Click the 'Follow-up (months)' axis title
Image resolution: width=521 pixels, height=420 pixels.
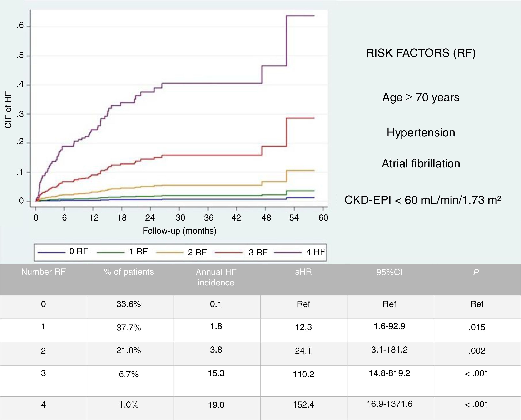point(180,231)
